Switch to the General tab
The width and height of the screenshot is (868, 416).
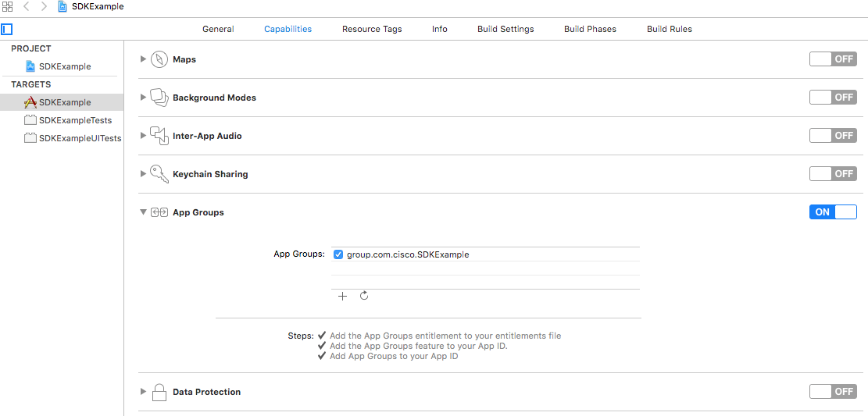click(x=218, y=29)
